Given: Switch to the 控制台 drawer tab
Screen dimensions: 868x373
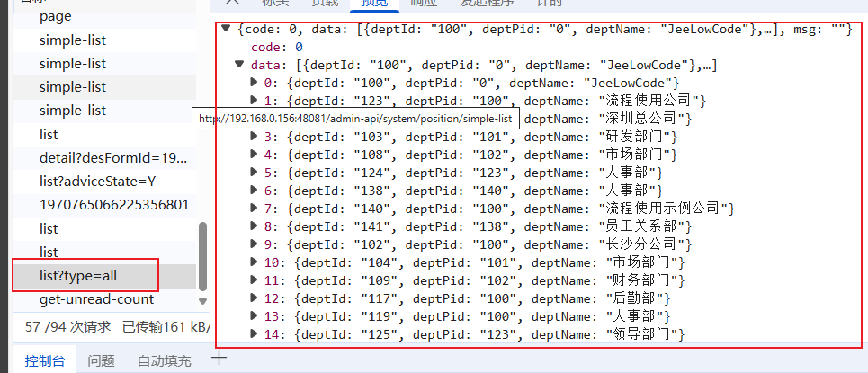Looking at the screenshot, I should coord(44,361).
